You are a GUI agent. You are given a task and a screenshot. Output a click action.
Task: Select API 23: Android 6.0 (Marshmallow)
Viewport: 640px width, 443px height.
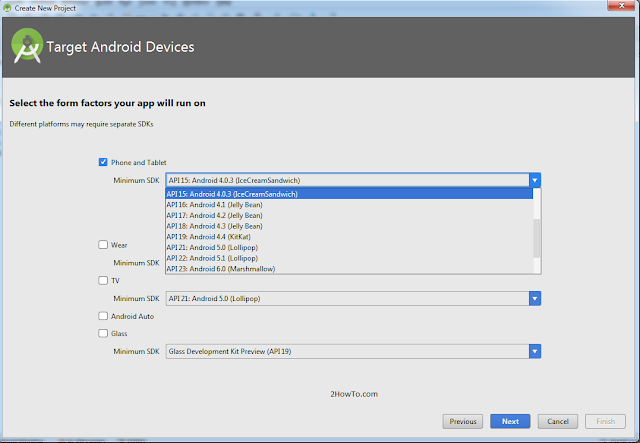(x=349, y=269)
